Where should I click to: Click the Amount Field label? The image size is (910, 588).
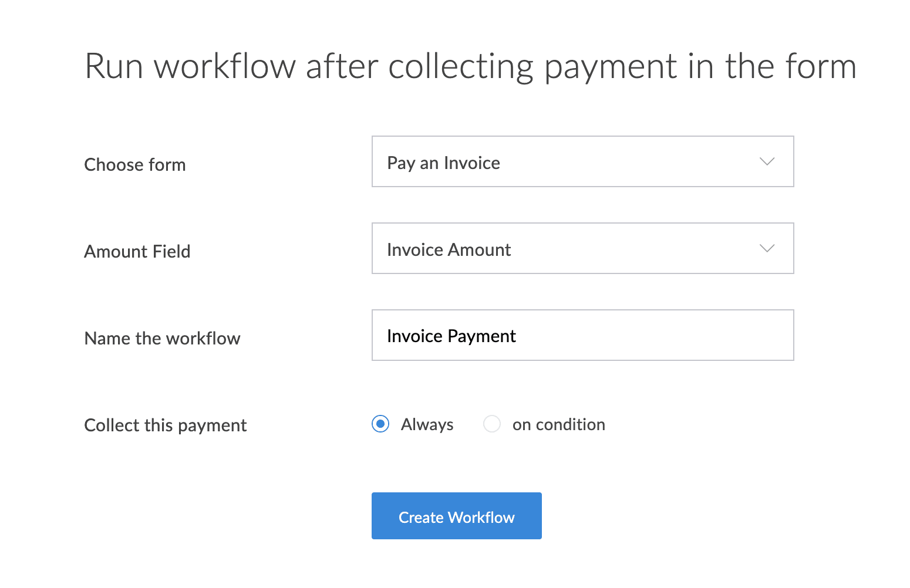tap(137, 252)
